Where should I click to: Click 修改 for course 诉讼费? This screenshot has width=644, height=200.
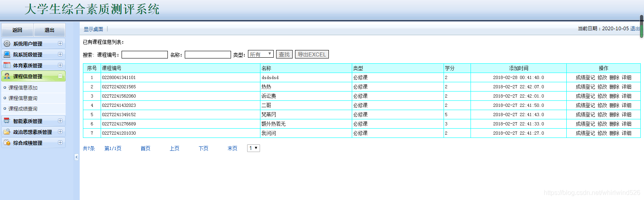pos(602,96)
